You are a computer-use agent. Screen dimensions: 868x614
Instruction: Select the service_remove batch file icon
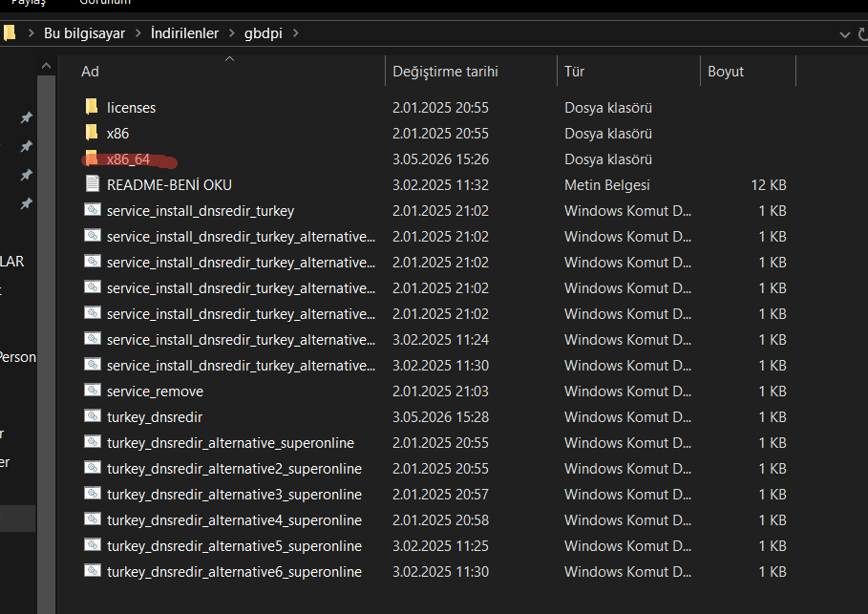point(93,391)
